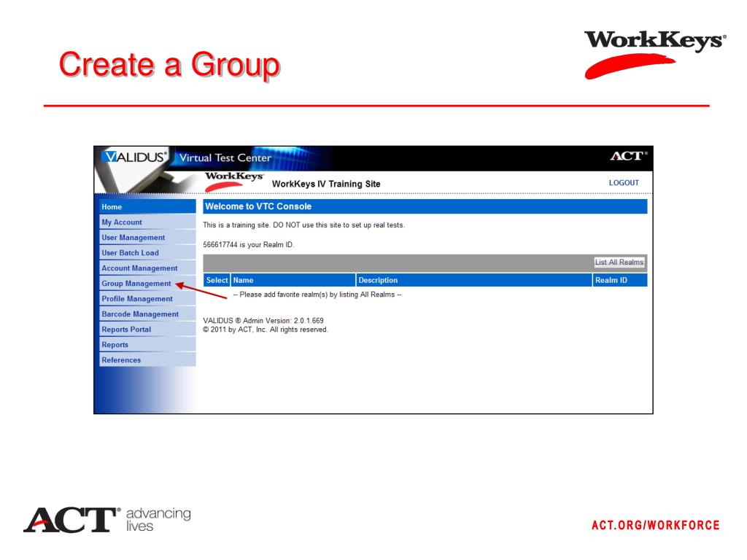Select Account Management in sidebar
The image size is (747, 560).
point(147,268)
